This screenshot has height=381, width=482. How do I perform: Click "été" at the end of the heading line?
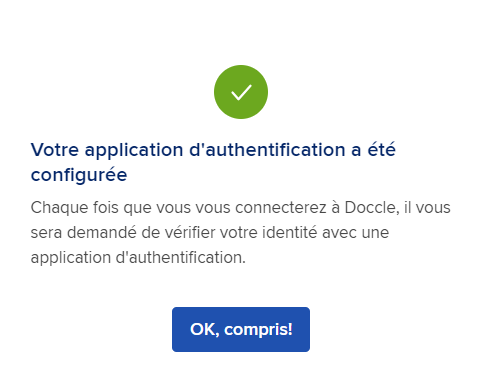click(381, 150)
